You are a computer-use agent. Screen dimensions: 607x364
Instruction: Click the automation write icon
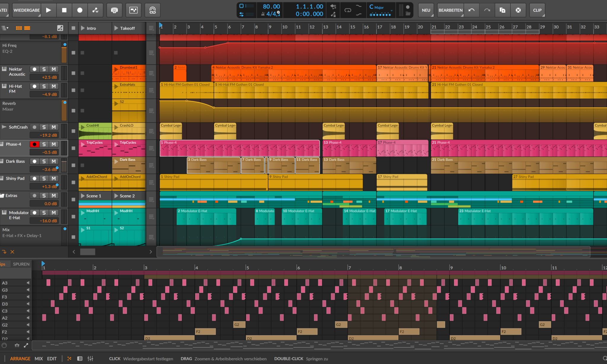[95, 10]
